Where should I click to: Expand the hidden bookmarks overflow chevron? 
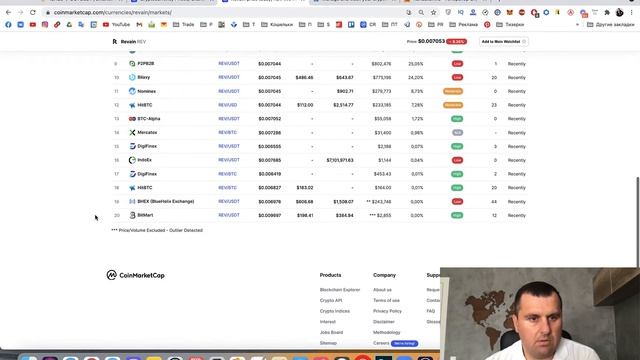(x=577, y=24)
